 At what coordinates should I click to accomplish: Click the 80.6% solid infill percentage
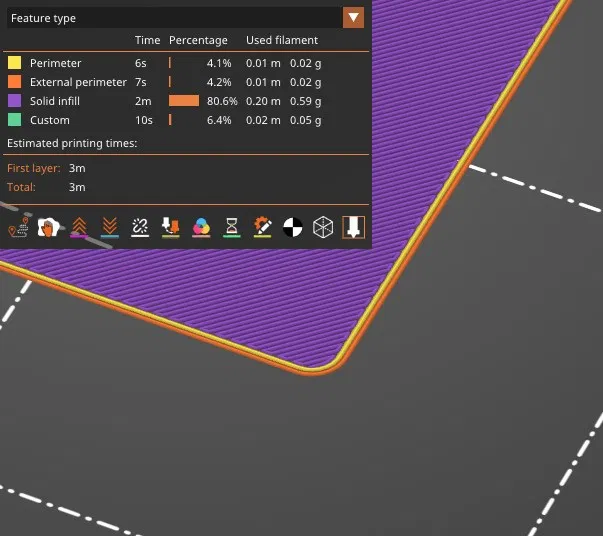(x=222, y=101)
